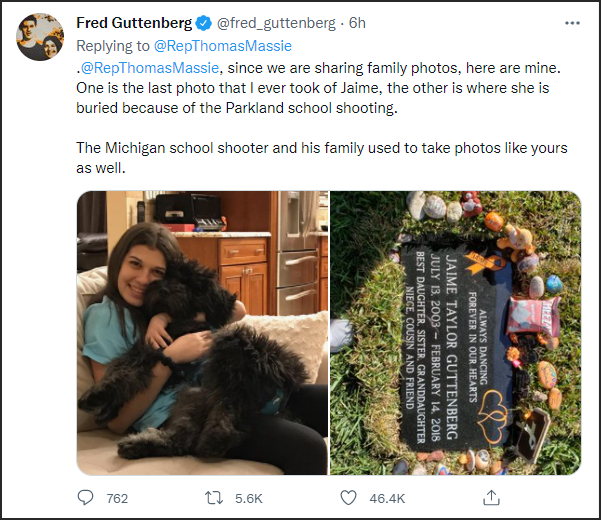The image size is (601, 520).
Task: Enlarge the gravestone photo
Action: click(455, 332)
